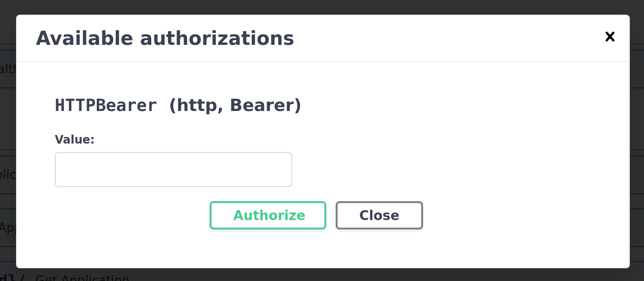This screenshot has height=281, width=644.
Task: Click empty white area below the Authorize button
Action: click(268, 249)
